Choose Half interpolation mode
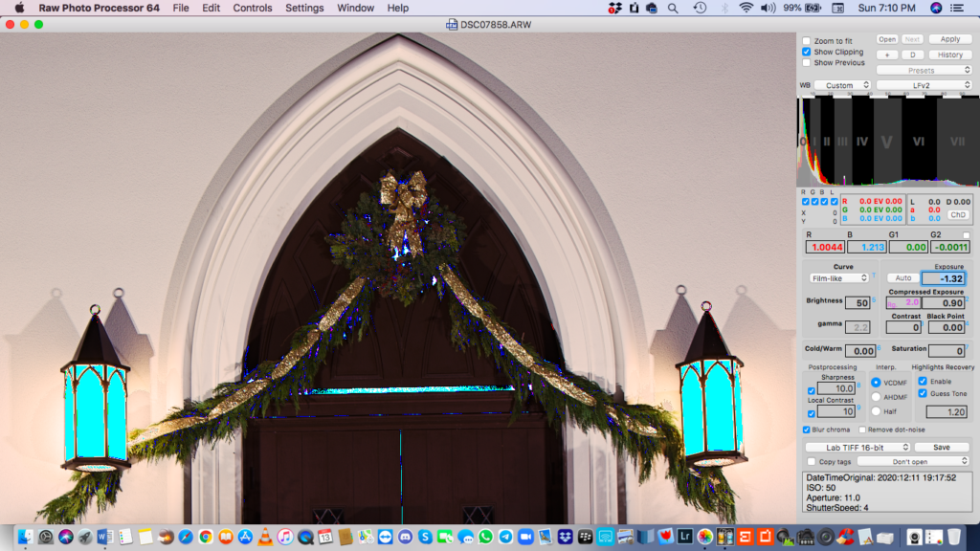The height and width of the screenshot is (551, 980). [876, 411]
